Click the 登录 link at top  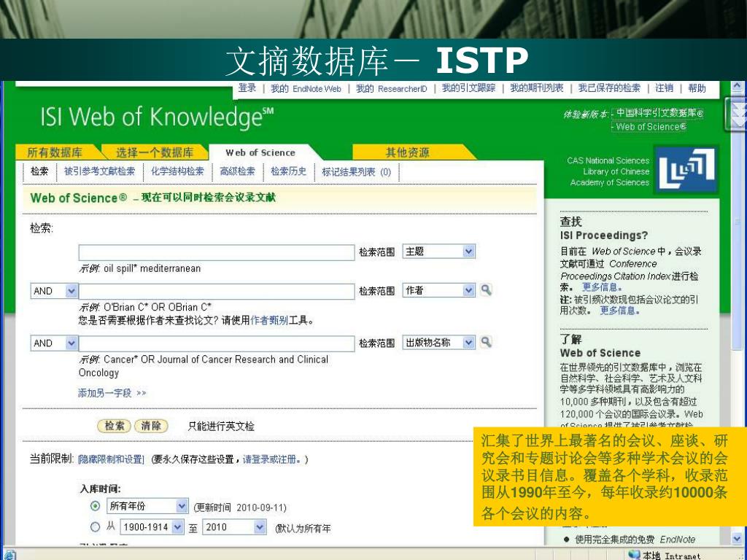click(247, 88)
